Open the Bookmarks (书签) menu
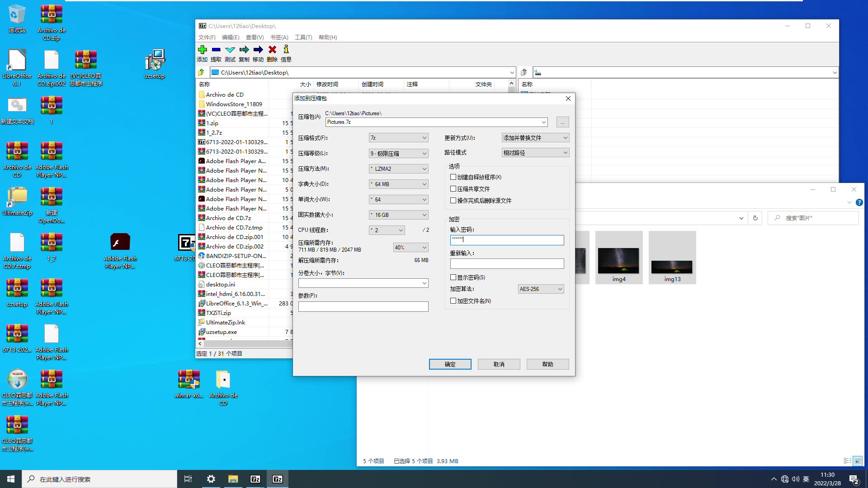The width and height of the screenshot is (868, 488). coord(279,38)
